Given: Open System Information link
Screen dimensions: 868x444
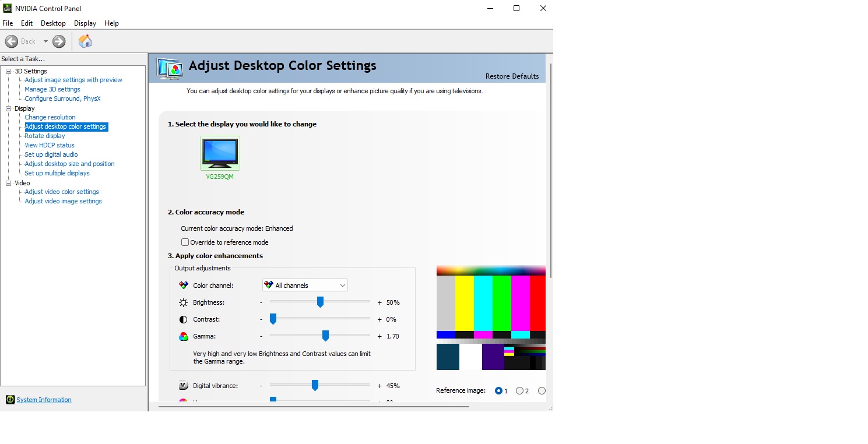Looking at the screenshot, I should click(x=44, y=400).
